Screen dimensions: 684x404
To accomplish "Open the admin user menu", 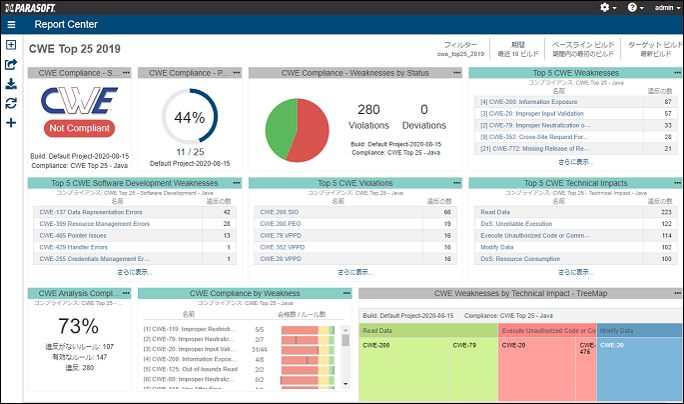I will tap(667, 7).
